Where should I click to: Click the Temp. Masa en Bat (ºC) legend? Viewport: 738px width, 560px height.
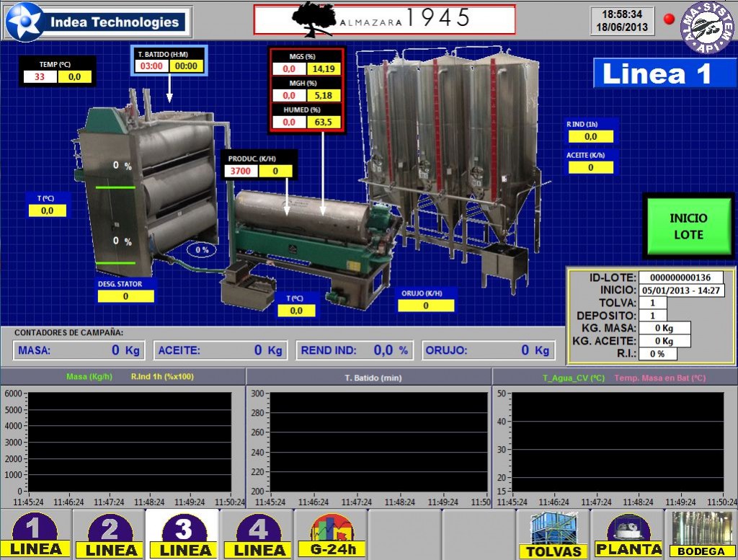click(x=660, y=378)
